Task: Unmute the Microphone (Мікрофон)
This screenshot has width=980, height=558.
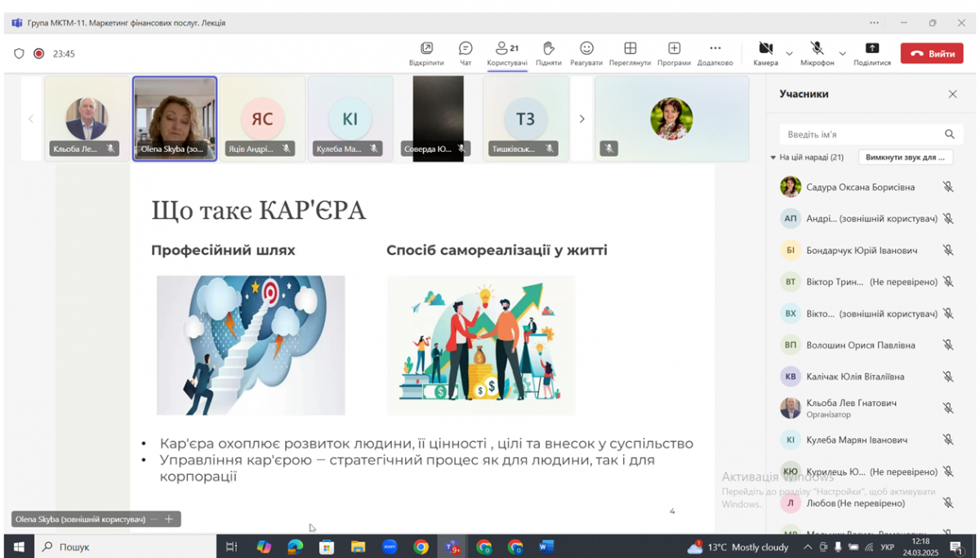Action: (817, 53)
